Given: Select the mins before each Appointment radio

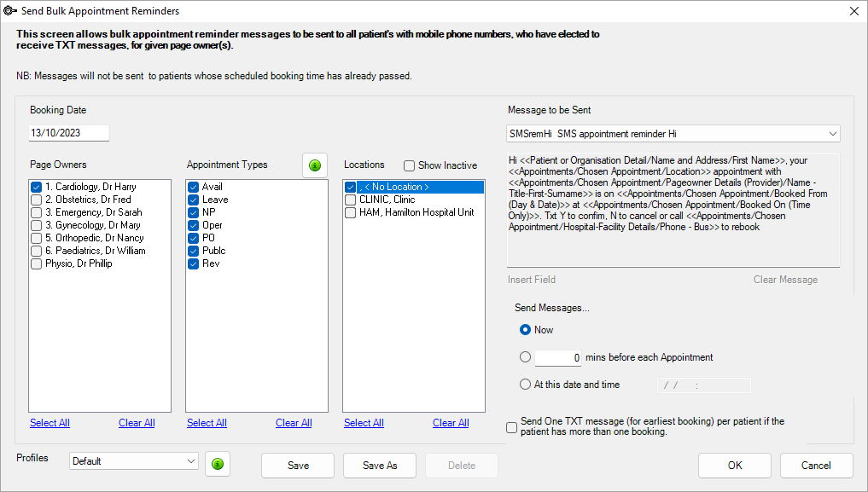Looking at the screenshot, I should pos(526,357).
